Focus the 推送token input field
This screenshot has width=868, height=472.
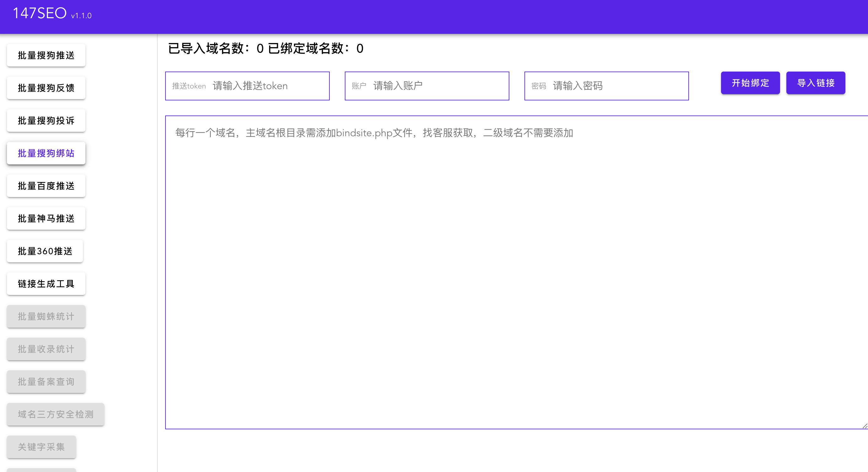click(248, 86)
